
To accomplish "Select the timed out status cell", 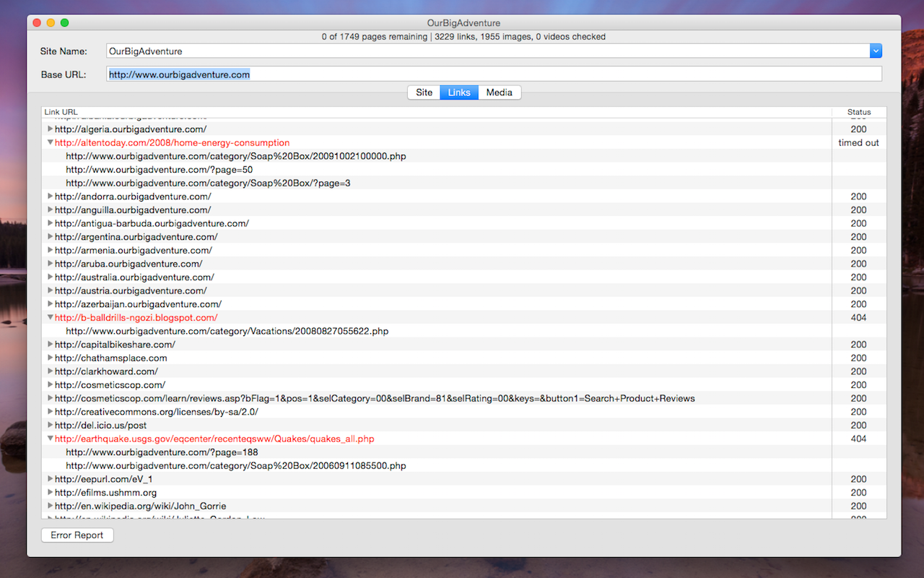I will coord(859,142).
